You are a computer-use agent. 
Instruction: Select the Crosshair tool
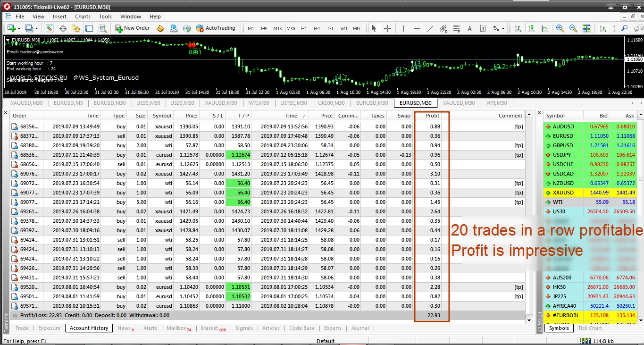[386, 28]
